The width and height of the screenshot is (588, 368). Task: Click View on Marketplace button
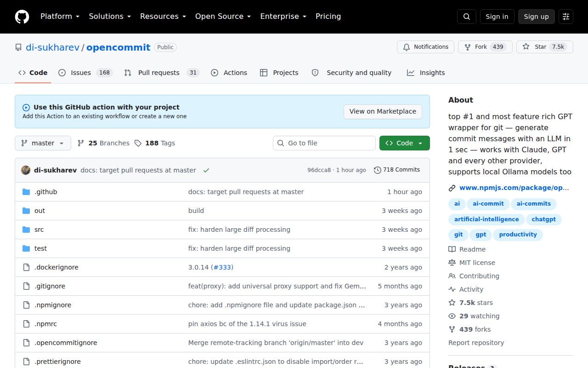point(383,111)
